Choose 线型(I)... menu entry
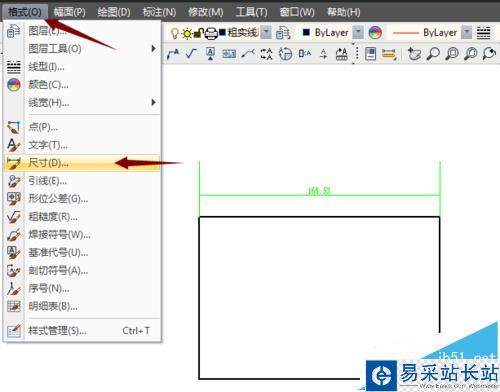The width and height of the screenshot is (500, 392). [x=82, y=67]
